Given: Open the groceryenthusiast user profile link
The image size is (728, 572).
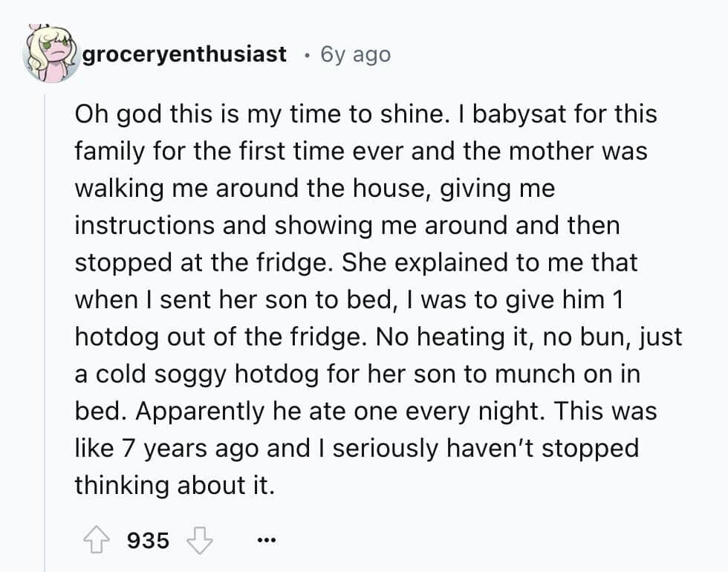Looking at the screenshot, I should point(184,54).
